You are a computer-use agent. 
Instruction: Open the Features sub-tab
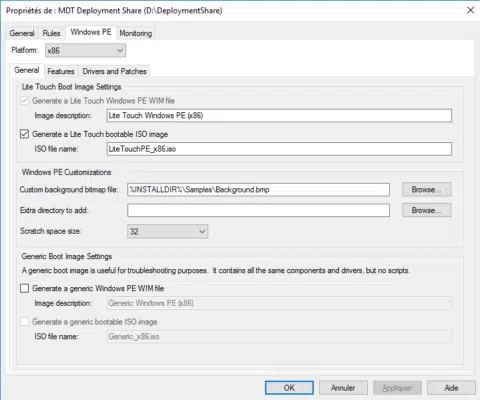(61, 71)
